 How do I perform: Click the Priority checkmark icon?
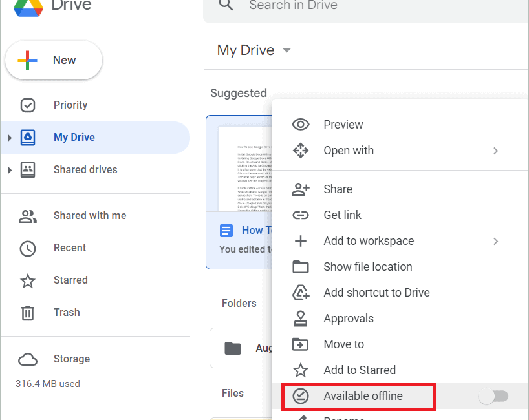coord(28,105)
